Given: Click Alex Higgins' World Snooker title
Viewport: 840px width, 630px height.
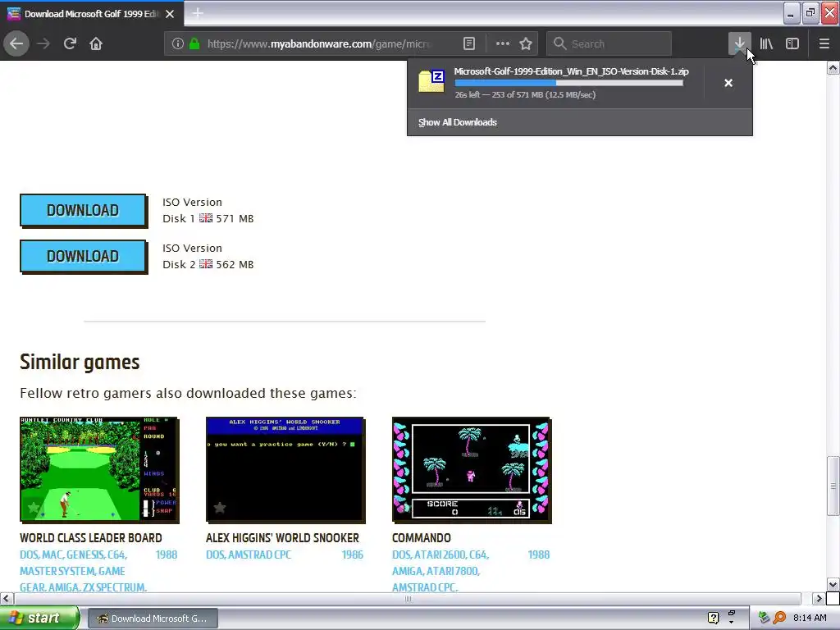Looking at the screenshot, I should tap(282, 538).
